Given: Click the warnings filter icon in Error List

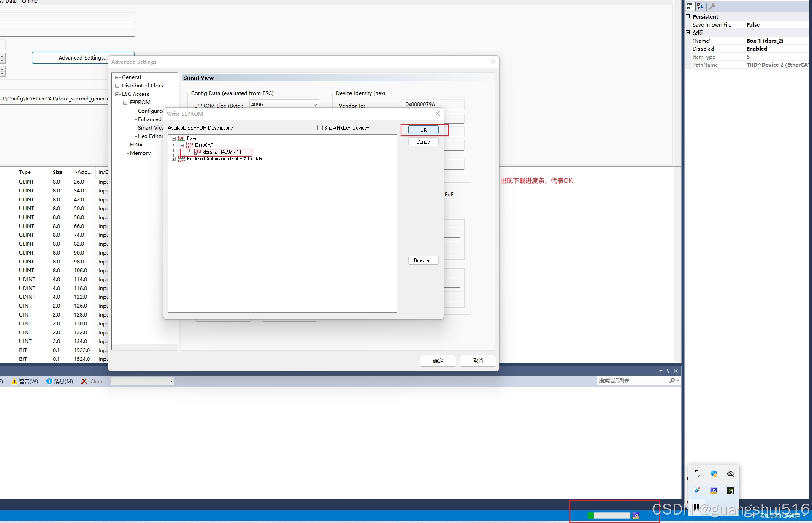Looking at the screenshot, I should click(x=14, y=381).
